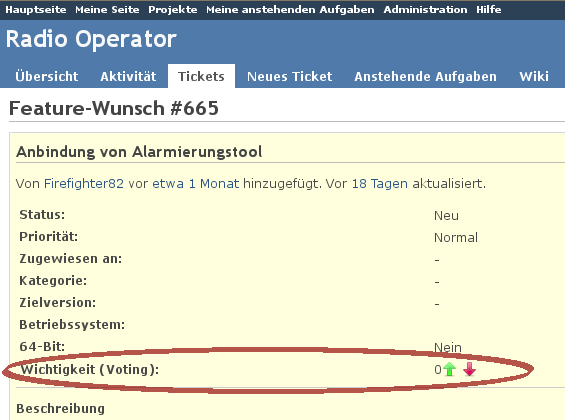This screenshot has width=565, height=420.
Task: Click the 'etwa 1 Monat' link
Action: point(196,184)
